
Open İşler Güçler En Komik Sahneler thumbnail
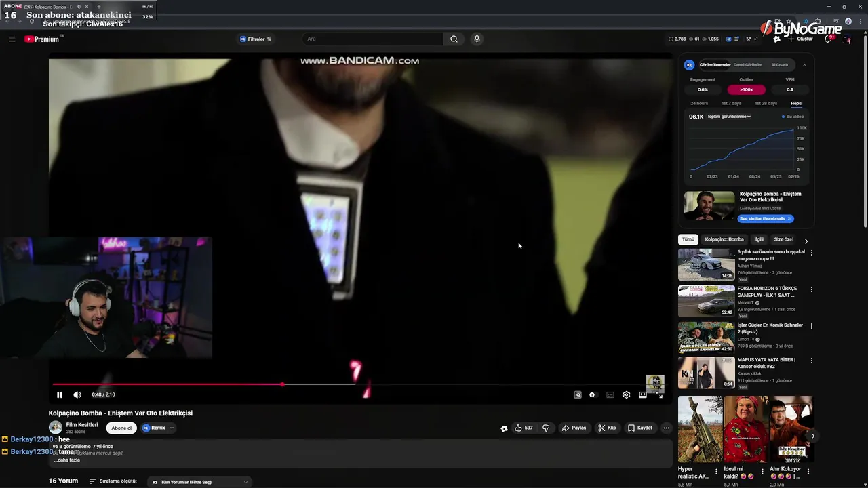(x=706, y=337)
